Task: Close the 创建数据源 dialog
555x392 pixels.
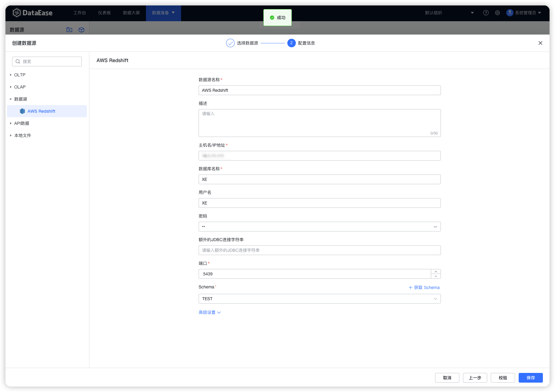Action: 540,43
